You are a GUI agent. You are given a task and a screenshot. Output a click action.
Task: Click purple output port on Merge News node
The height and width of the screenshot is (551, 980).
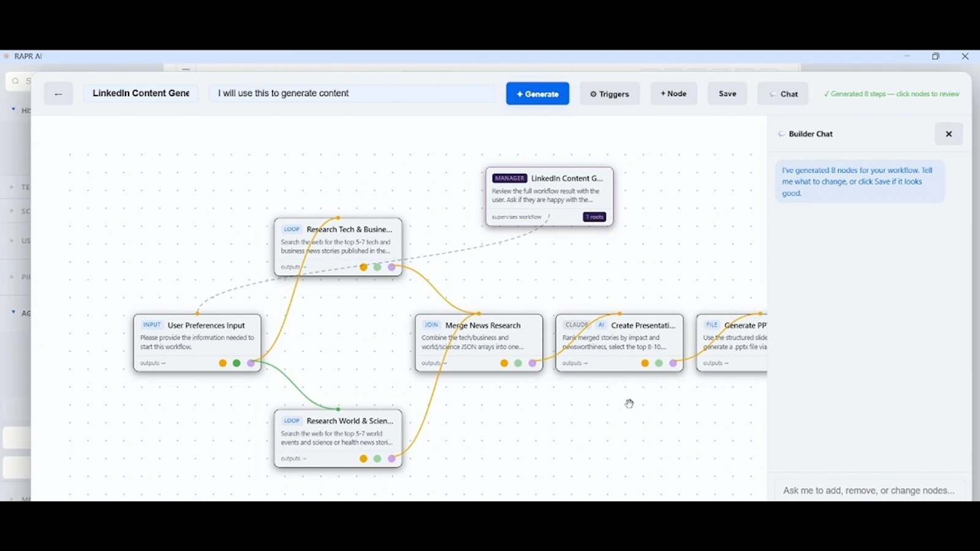point(532,363)
